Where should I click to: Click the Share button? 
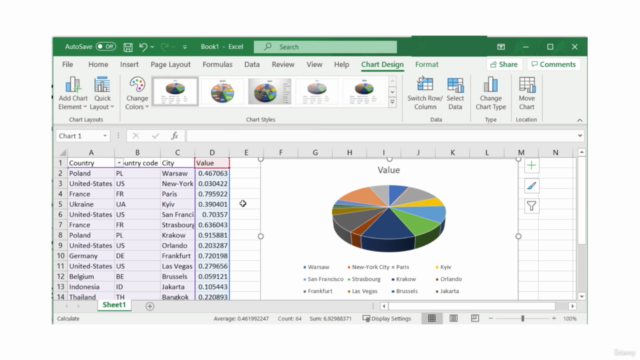tap(504, 64)
